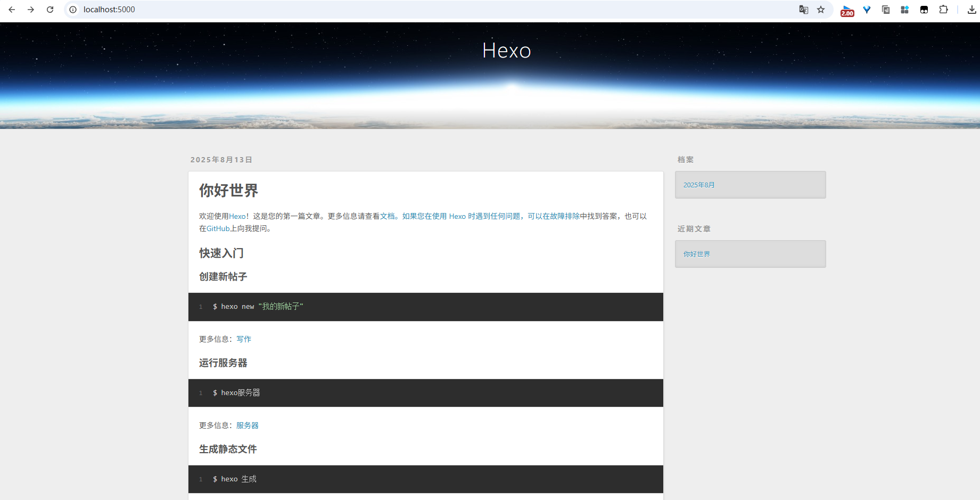Click the 运行服务器 heading
Screen dimensions: 980x500
coord(223,363)
